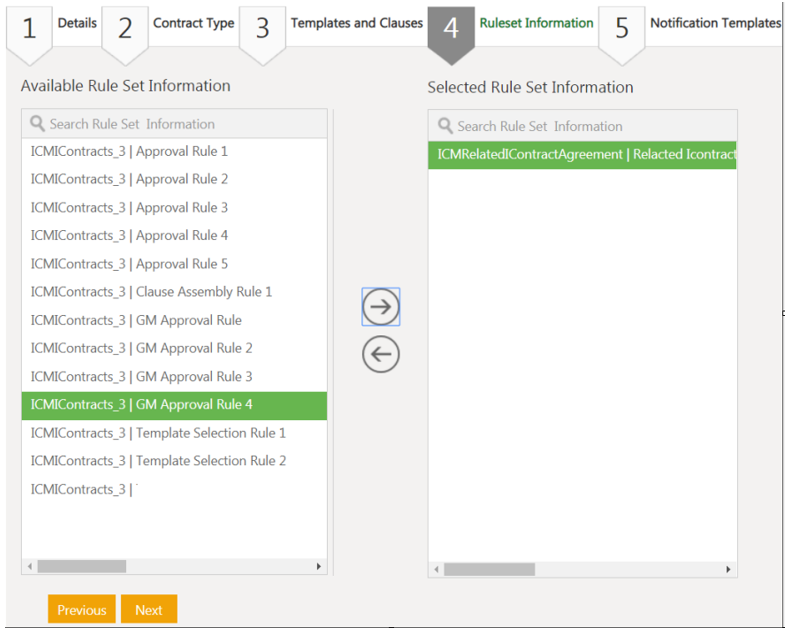791x632 pixels.
Task: Click right scroll arrow of available list
Action: click(x=319, y=566)
